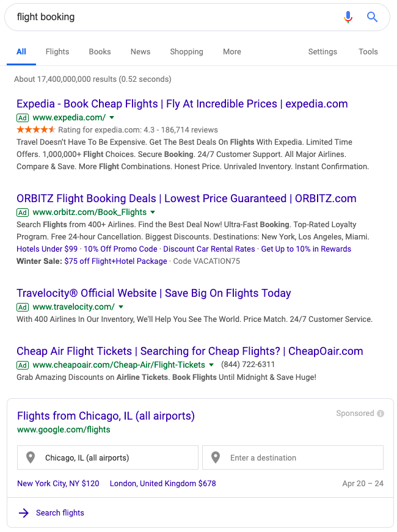Open the dropdown arrow beside the Orbitz URL

click(152, 213)
